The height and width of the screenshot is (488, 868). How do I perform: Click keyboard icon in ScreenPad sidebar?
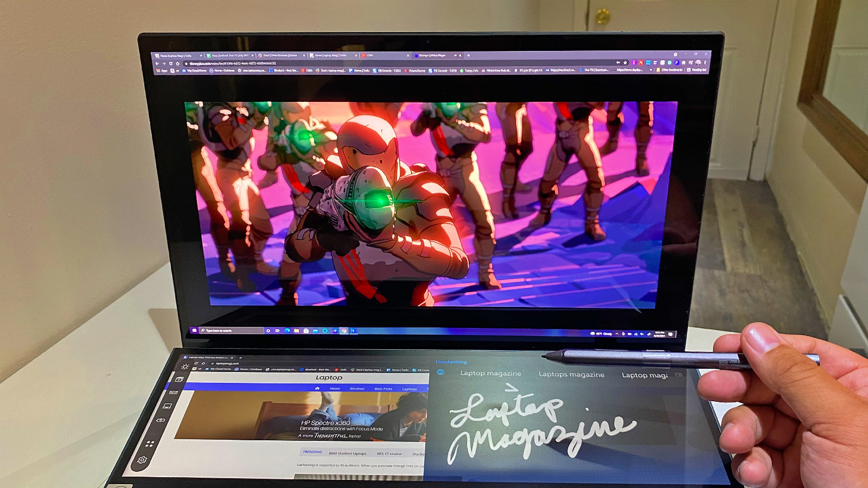pyautogui.click(x=174, y=392)
